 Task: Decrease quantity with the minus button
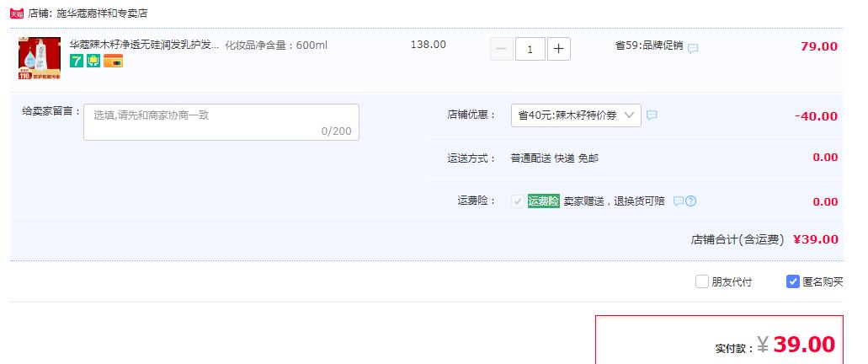[502, 49]
